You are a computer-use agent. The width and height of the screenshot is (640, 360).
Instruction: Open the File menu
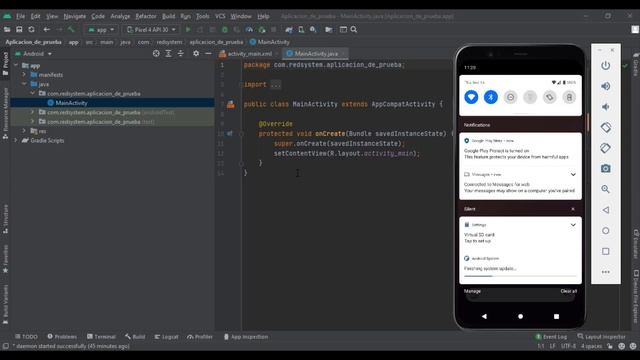click(20, 16)
